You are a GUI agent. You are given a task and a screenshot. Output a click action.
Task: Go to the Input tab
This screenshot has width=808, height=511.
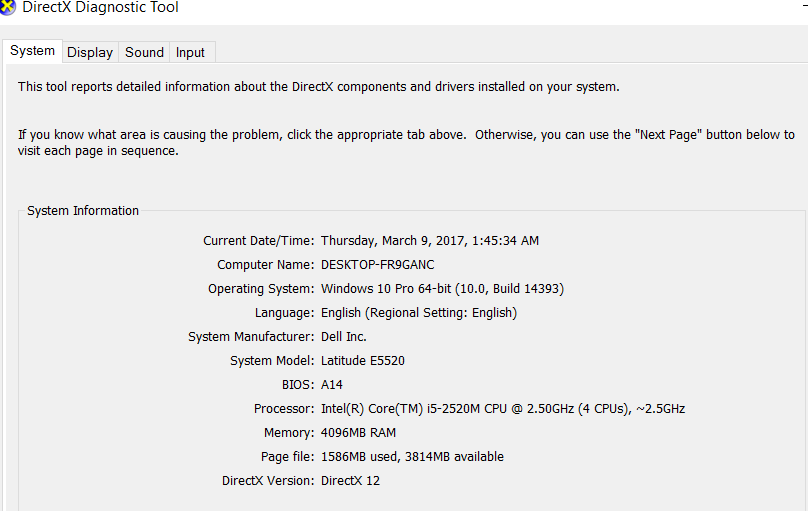pyautogui.click(x=190, y=52)
